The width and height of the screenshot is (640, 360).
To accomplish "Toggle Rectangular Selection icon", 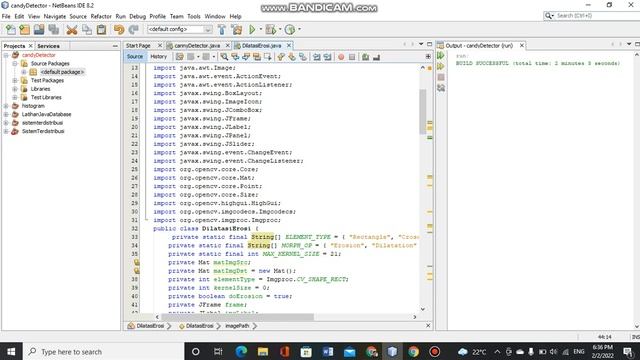I will [268, 57].
